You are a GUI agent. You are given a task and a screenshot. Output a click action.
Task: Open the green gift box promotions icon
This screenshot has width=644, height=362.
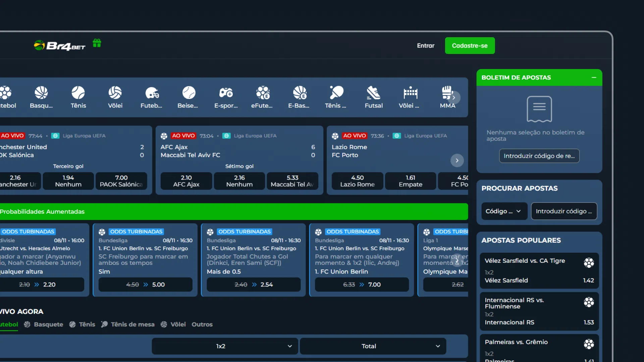(97, 43)
